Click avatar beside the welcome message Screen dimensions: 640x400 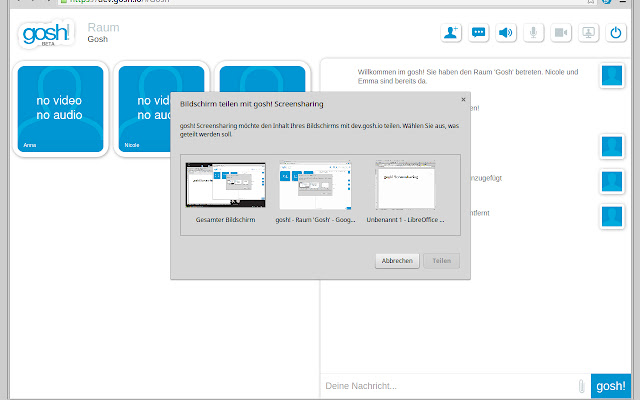pos(612,76)
